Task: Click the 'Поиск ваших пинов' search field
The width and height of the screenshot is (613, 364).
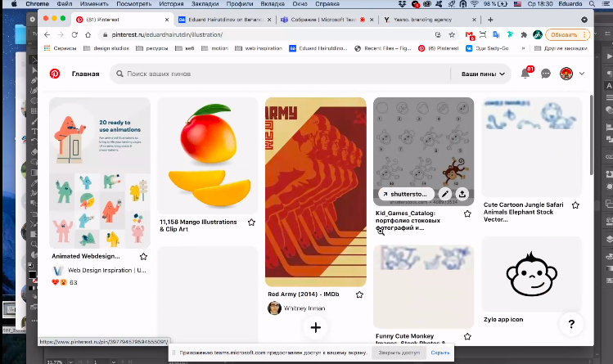Action: pyautogui.click(x=278, y=74)
